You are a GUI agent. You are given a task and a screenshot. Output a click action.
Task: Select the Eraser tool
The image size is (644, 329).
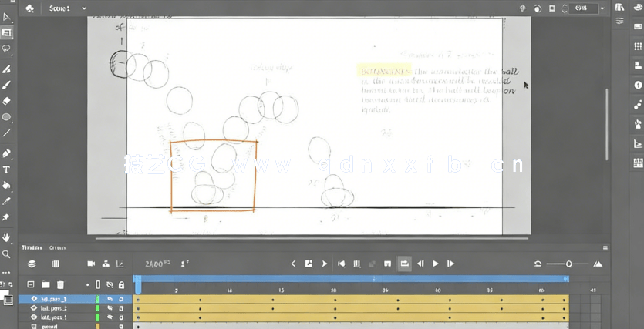[x=6, y=101]
